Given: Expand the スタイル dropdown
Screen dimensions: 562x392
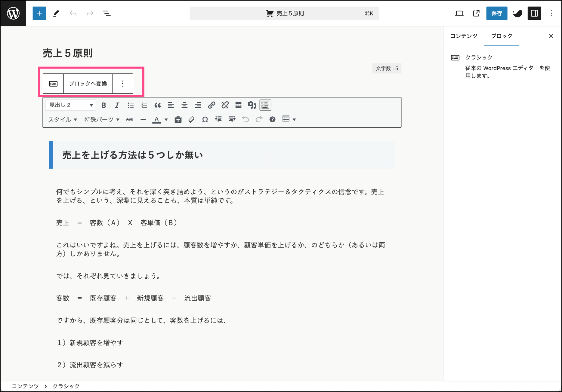Looking at the screenshot, I should tap(63, 120).
